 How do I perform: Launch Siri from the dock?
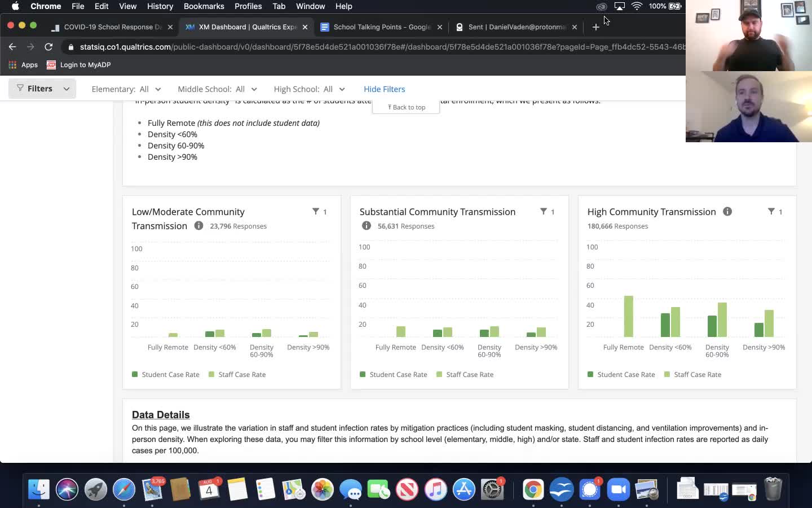coord(67,489)
